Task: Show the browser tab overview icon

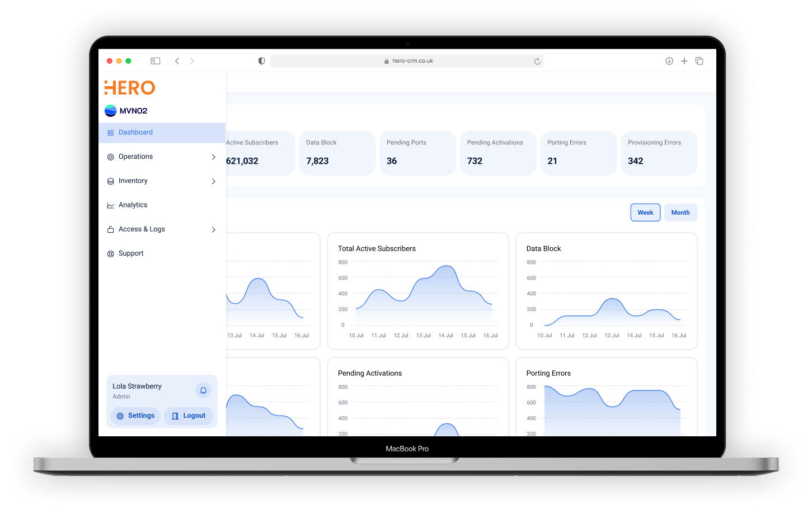Action: pos(699,61)
